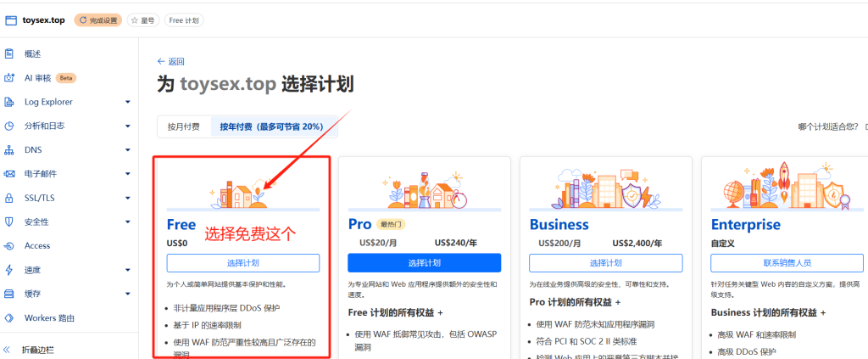Viewport: 868px width, 359px height.
Task: Click the SSL/TLS padlock icon
Action: 8,198
